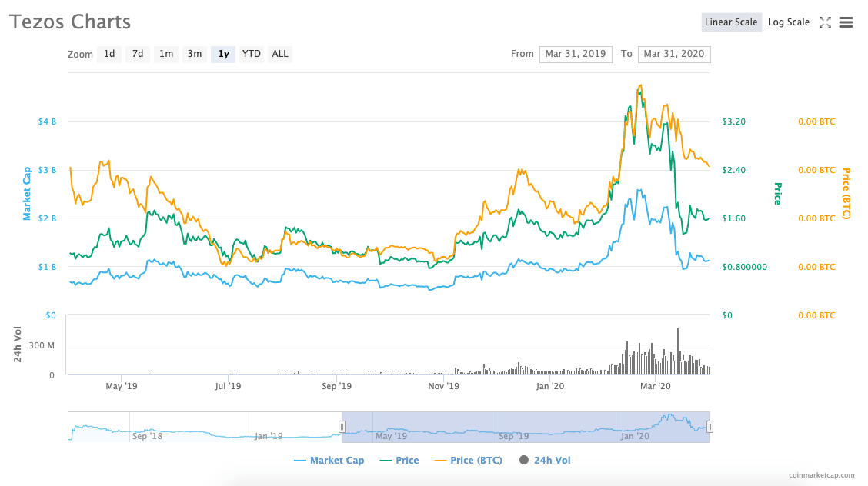This screenshot has width=868, height=486.
Task: Select Linear Scale for the chart
Action: pos(730,22)
